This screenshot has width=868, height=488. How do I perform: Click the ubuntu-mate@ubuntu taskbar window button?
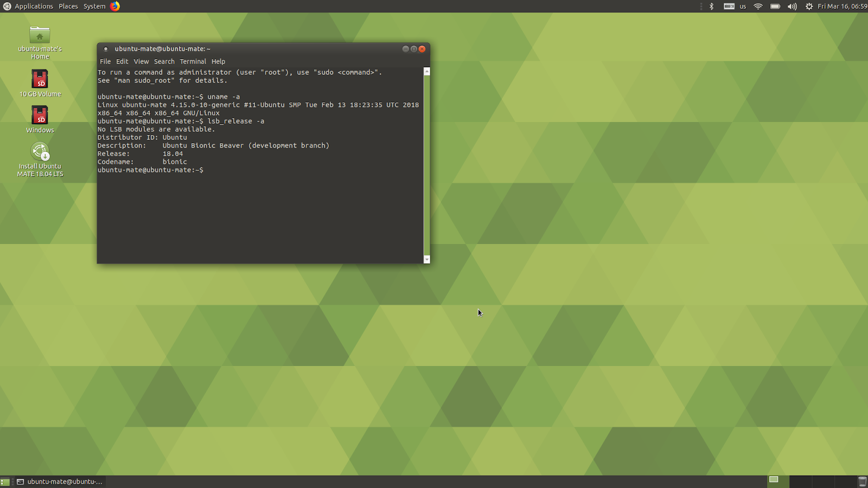pos(60,481)
